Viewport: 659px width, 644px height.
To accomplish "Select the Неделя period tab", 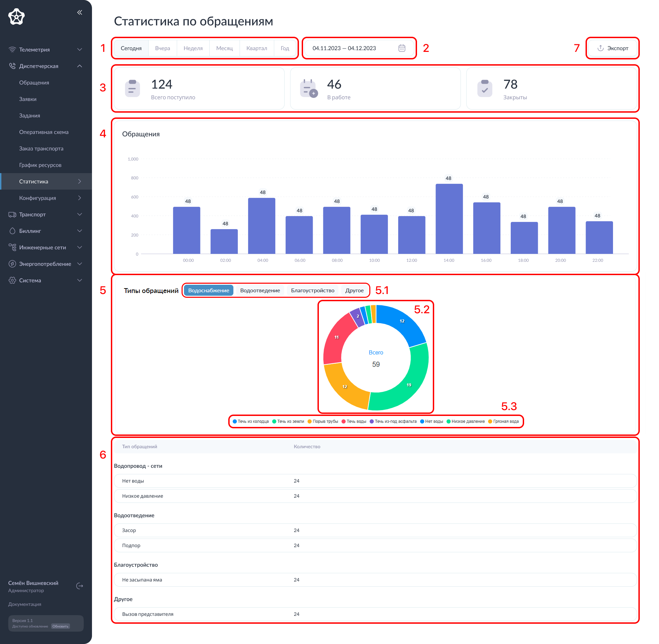I will tap(193, 48).
